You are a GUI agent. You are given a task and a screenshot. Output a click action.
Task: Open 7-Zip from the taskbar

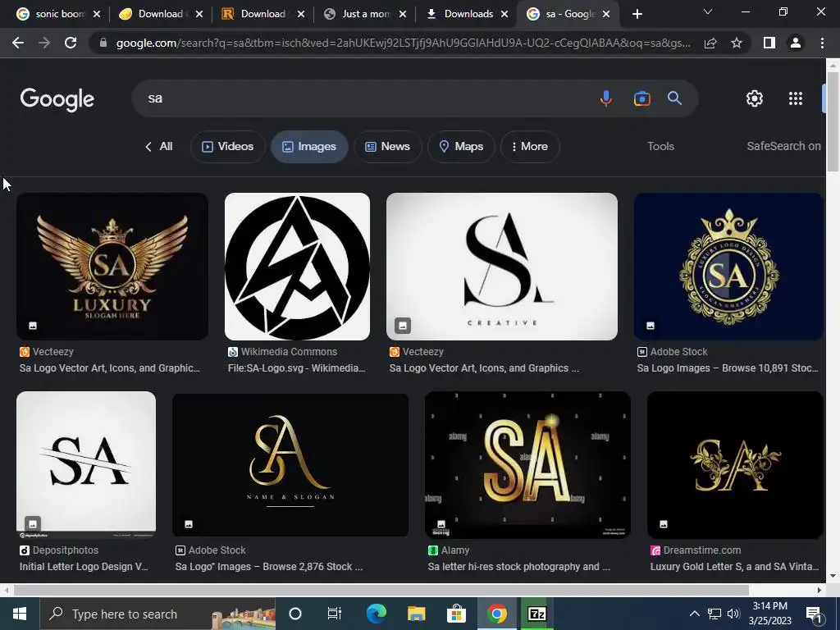(x=536, y=614)
